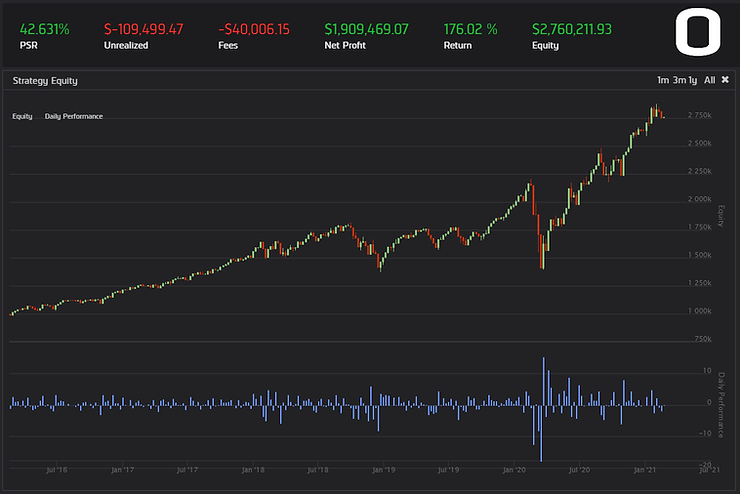Viewport: 740px width, 494px height.
Task: Toggle the Daily Performance series legend
Action: click(74, 116)
